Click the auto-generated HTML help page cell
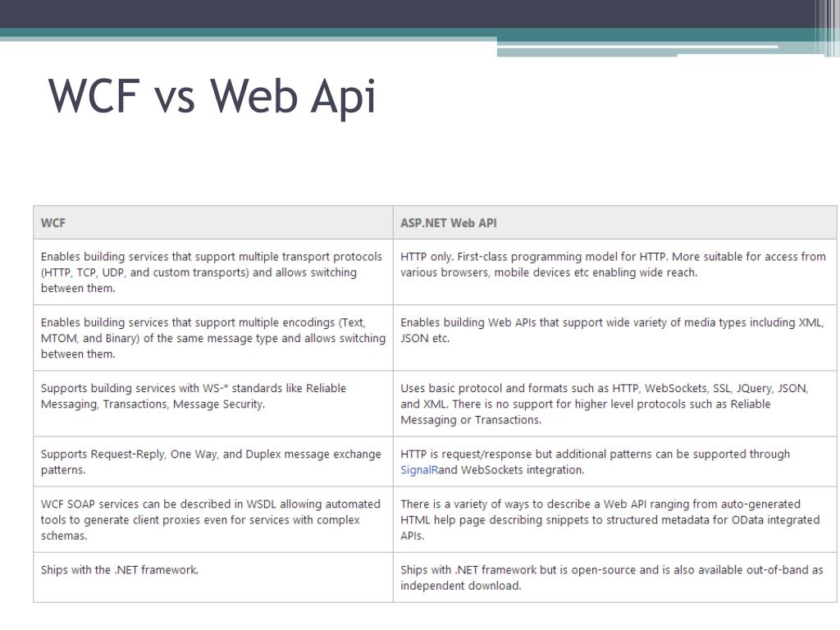This screenshot has height=630, width=840. [615, 519]
